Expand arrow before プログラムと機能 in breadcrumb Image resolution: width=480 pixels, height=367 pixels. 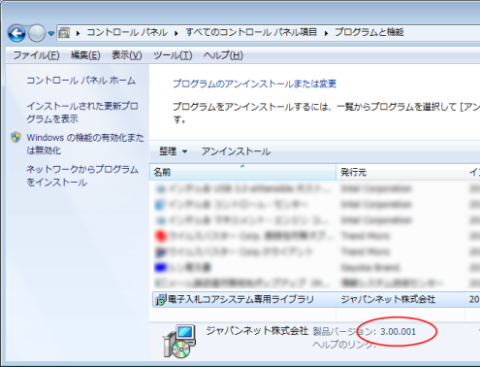point(326,33)
